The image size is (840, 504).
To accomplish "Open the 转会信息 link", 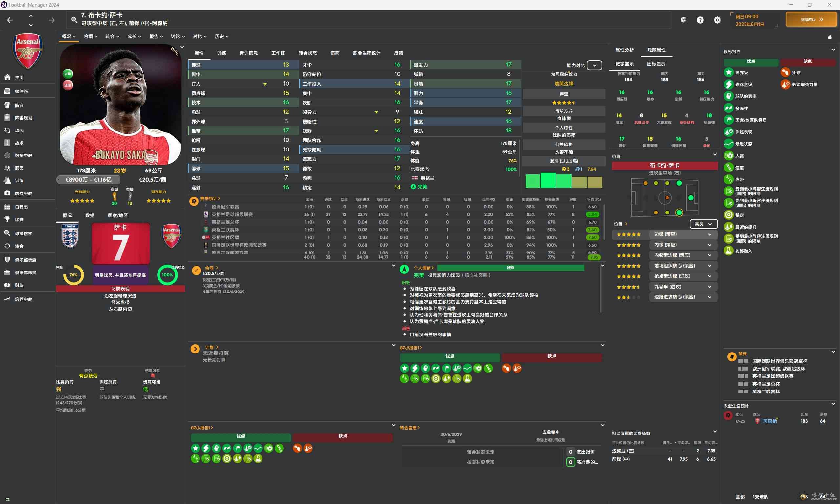I will 409,428.
